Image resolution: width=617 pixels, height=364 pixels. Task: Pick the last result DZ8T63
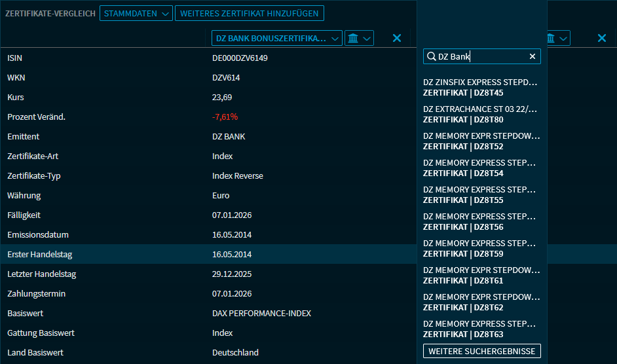pyautogui.click(x=481, y=329)
